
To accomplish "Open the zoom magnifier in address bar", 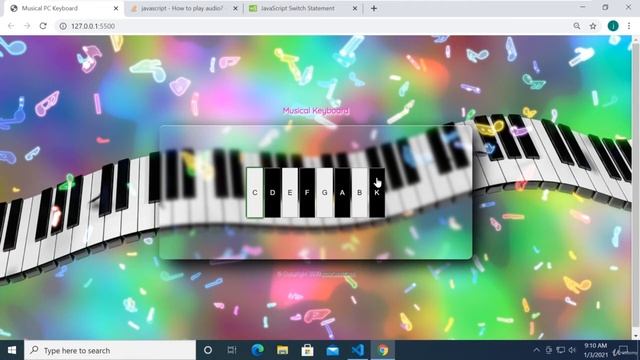I will click(577, 26).
